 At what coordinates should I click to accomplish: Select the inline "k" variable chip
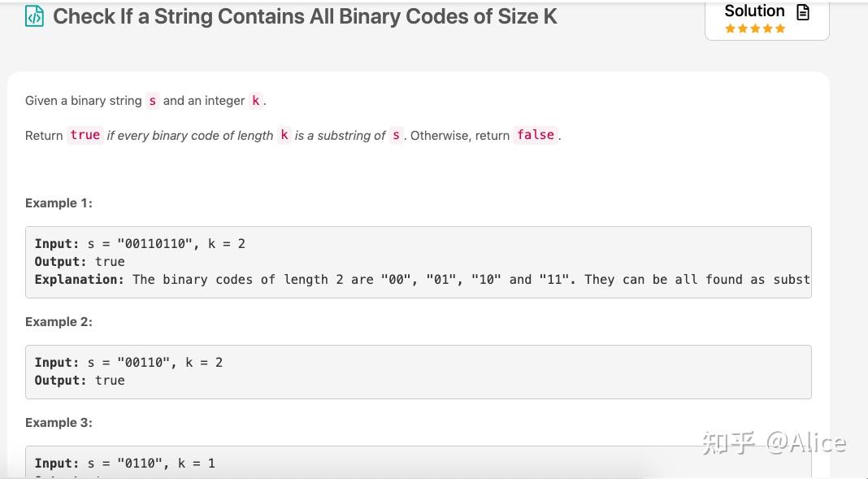point(255,100)
